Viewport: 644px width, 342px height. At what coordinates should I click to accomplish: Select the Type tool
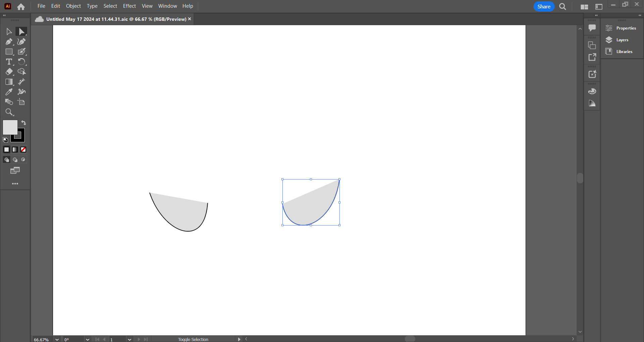tap(9, 62)
